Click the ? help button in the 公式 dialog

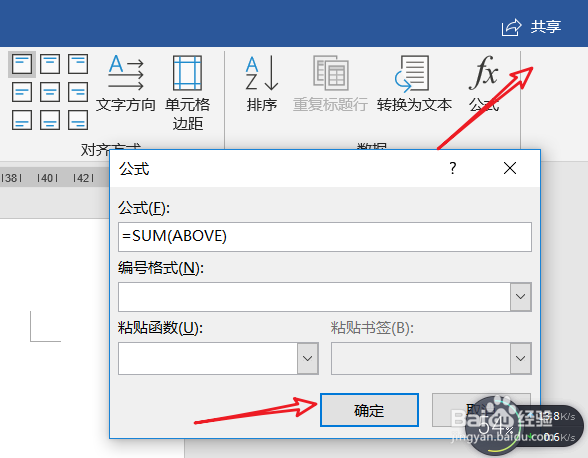point(453,168)
